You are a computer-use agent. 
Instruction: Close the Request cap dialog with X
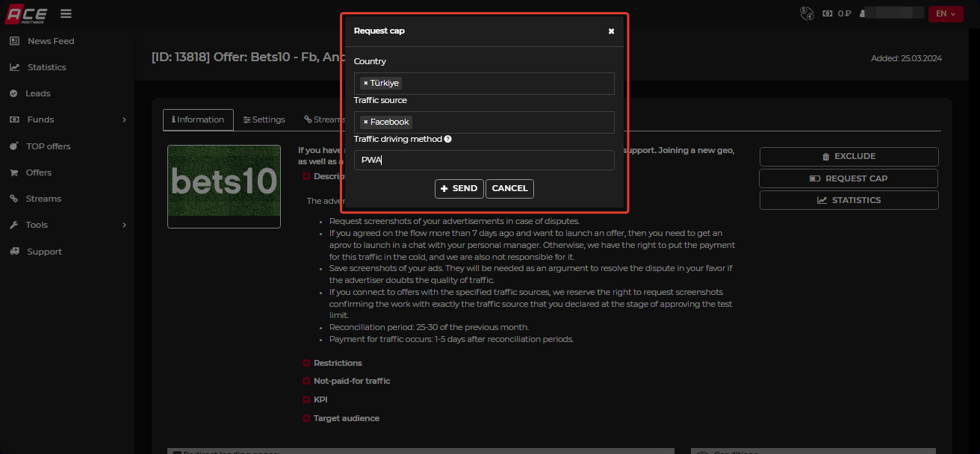click(611, 31)
